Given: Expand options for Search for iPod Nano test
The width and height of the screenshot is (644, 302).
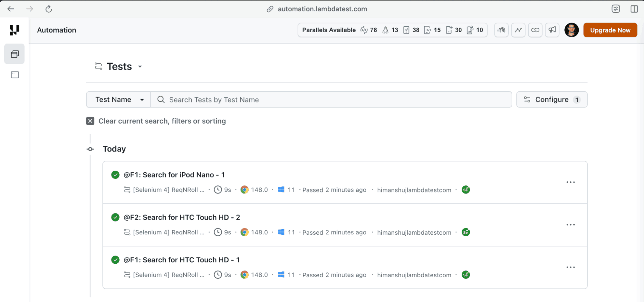Looking at the screenshot, I should [571, 182].
